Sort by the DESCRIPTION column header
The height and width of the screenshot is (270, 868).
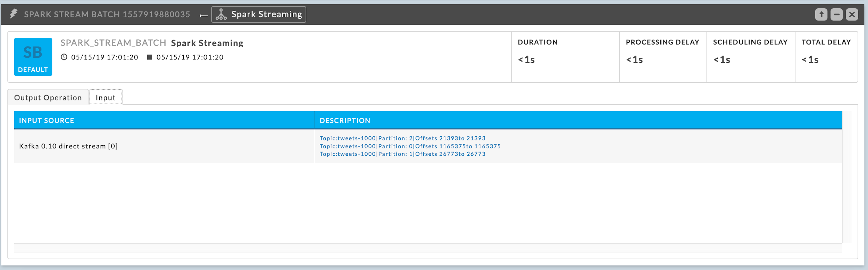coord(345,121)
